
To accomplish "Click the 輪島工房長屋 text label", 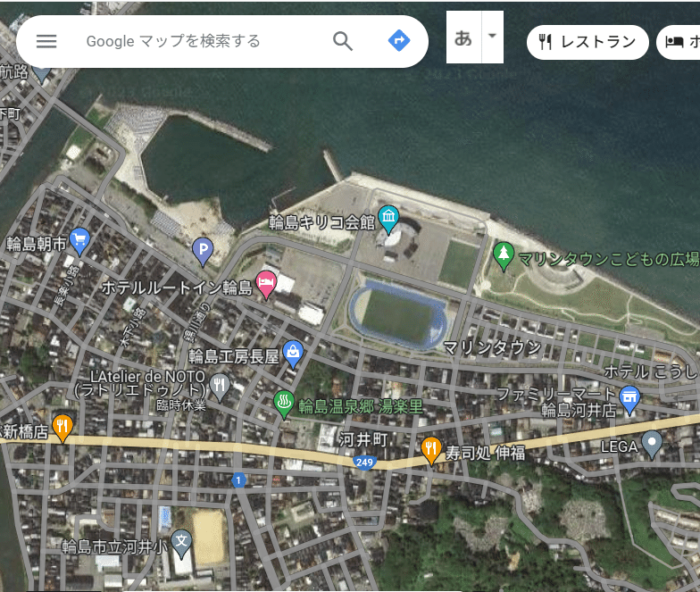I will [234, 357].
